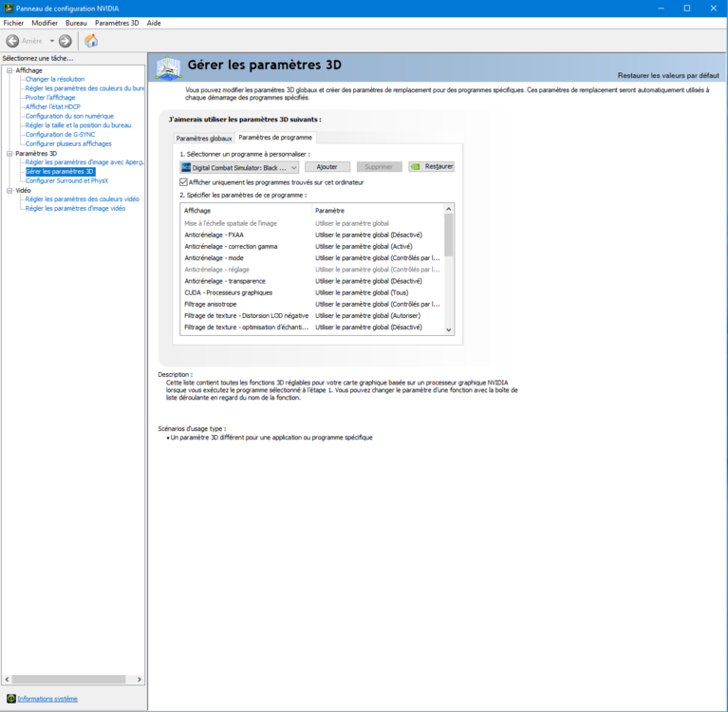Collapse the Affichage tree node
The height and width of the screenshot is (712, 728).
[9, 70]
